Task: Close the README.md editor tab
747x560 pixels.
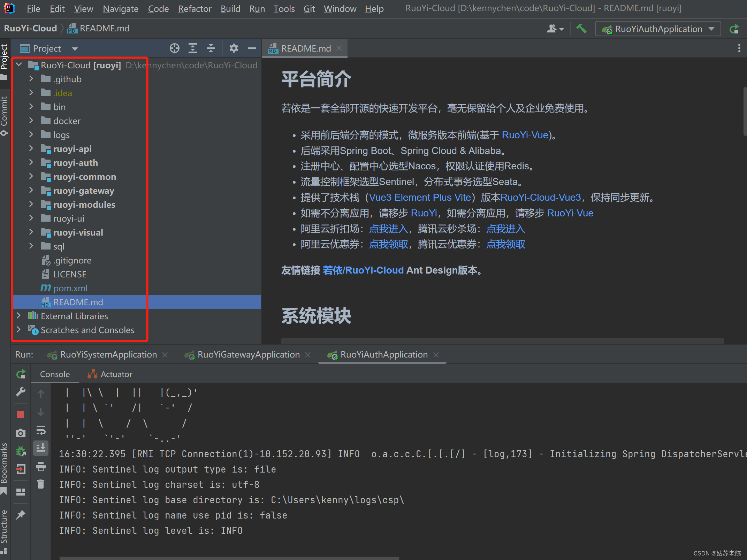Action: 339,48
